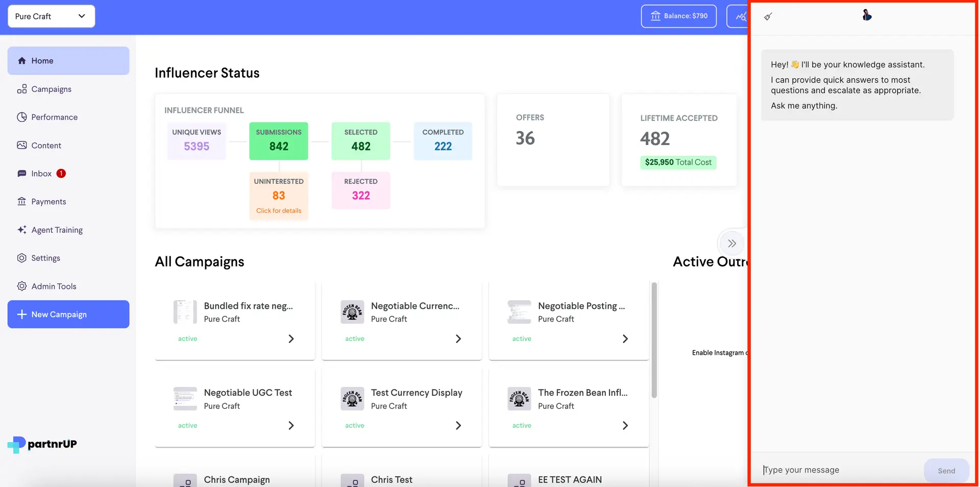This screenshot has height=487, width=980.
Task: Open the Admin Tools icon
Action: 22,286
